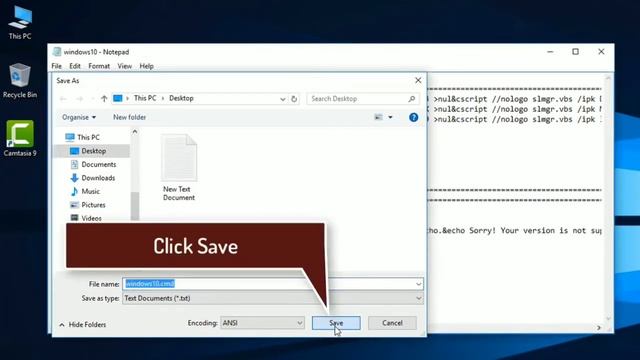Minimize the Notepad window

(550, 52)
